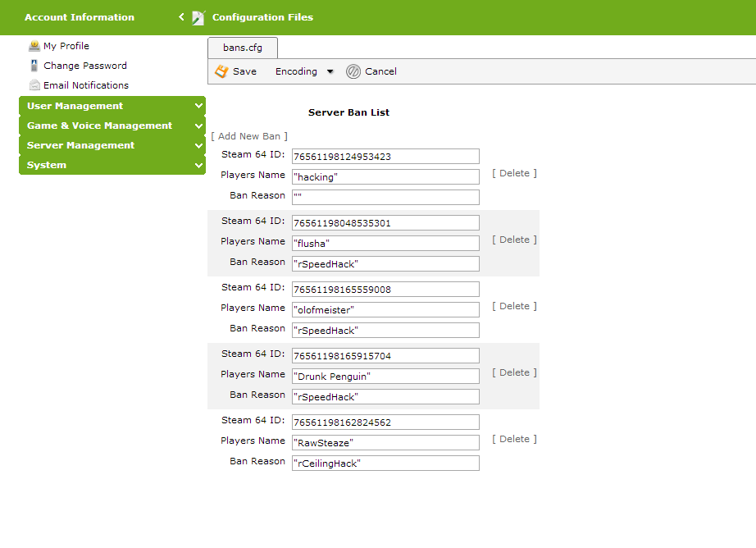Screen dimensions: 756x548
Task: Delete the RawSteaze ban entry
Action: (x=514, y=440)
